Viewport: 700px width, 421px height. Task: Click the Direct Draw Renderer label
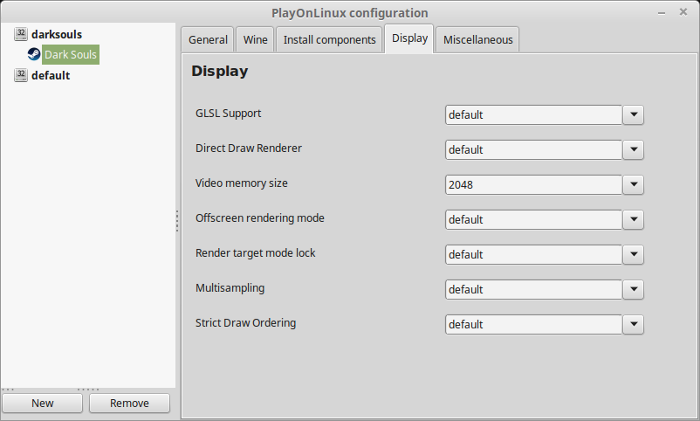click(248, 148)
